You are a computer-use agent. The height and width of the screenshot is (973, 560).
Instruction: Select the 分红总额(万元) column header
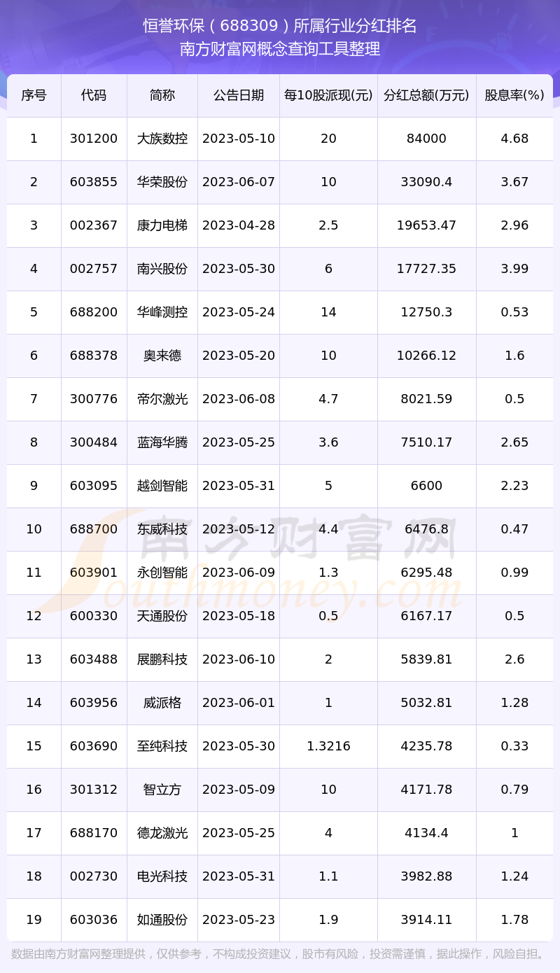(x=426, y=95)
